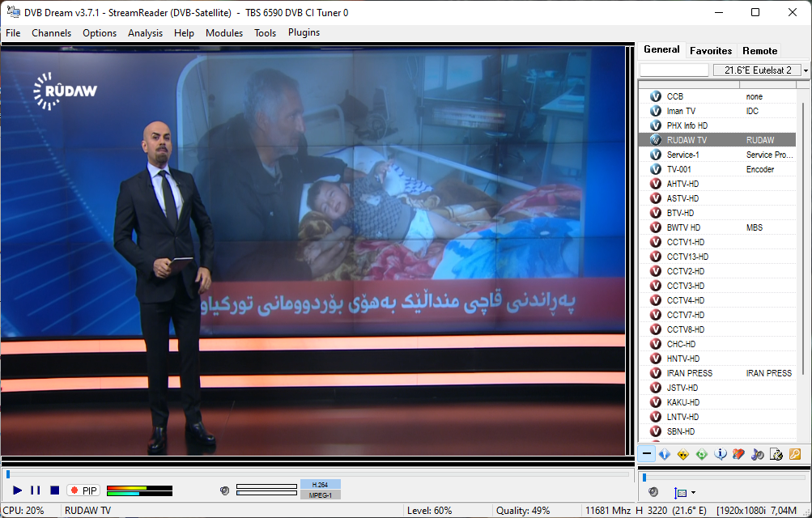Click the channel list vertical scrollbar
The width and height of the screenshot is (812, 518).
coord(803,238)
